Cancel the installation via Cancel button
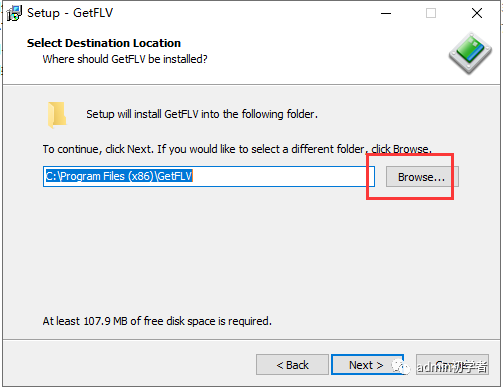Screen dimensions: 503x389 [452, 365]
